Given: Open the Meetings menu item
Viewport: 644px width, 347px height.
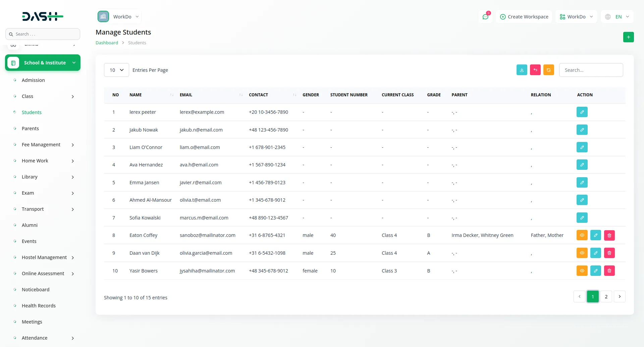Looking at the screenshot, I should pos(32,322).
